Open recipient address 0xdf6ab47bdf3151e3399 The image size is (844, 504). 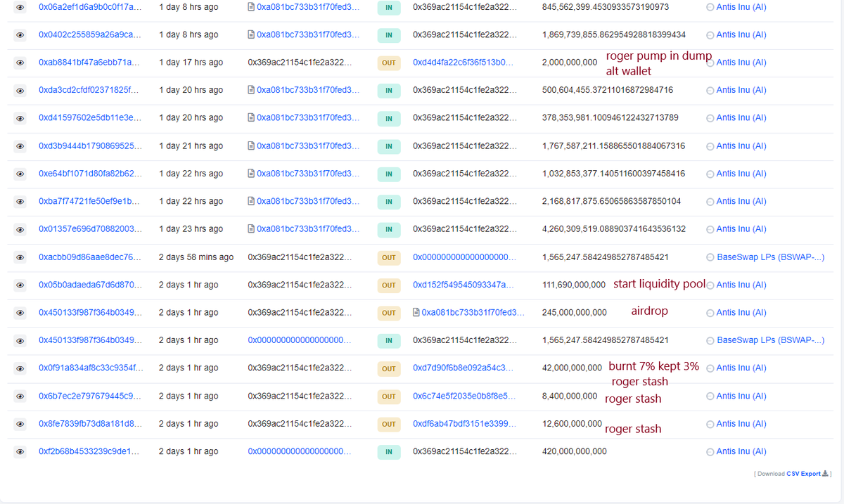(463, 424)
